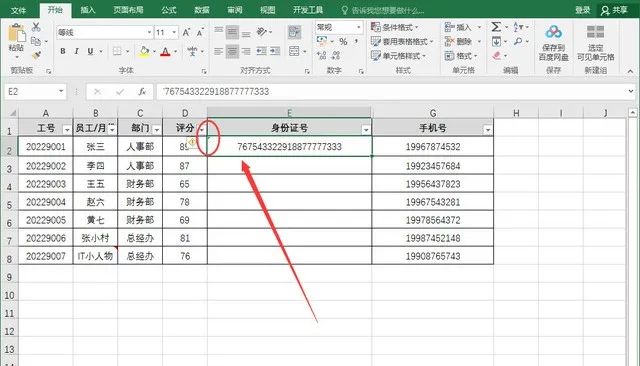640x366 pixels.
Task: Click the Paste clipboard icon
Action: [16, 33]
